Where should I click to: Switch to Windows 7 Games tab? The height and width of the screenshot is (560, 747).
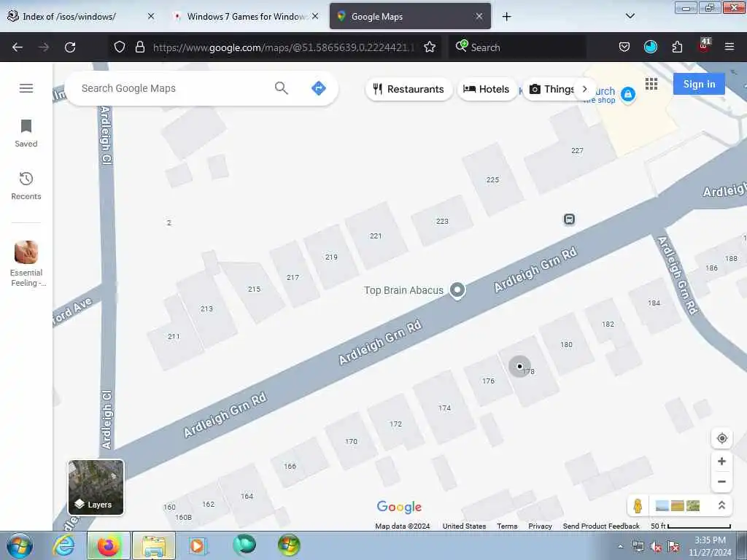click(245, 16)
